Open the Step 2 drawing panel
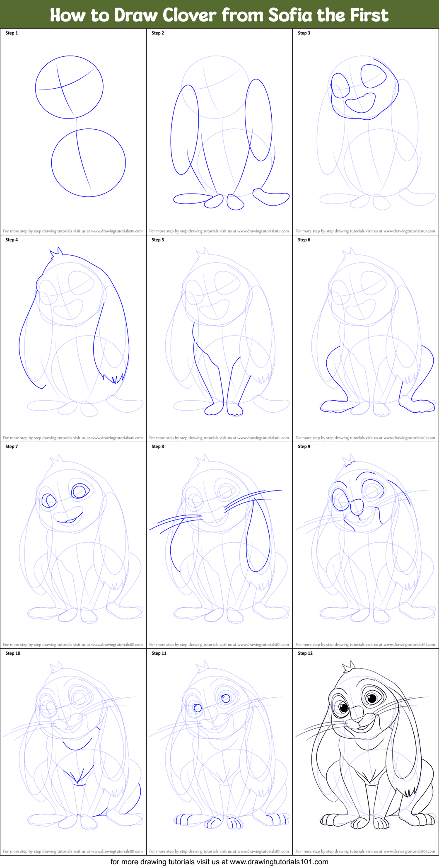The height and width of the screenshot is (868, 439). click(219, 132)
